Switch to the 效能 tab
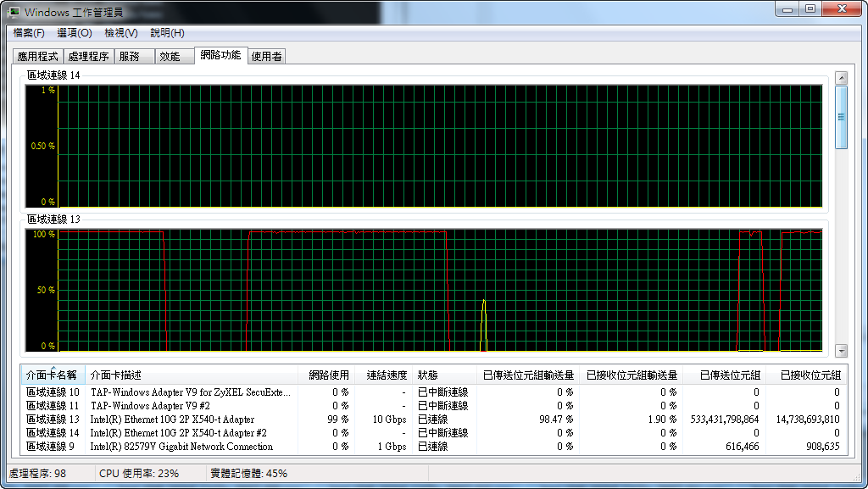This screenshot has width=868, height=489. click(x=175, y=57)
